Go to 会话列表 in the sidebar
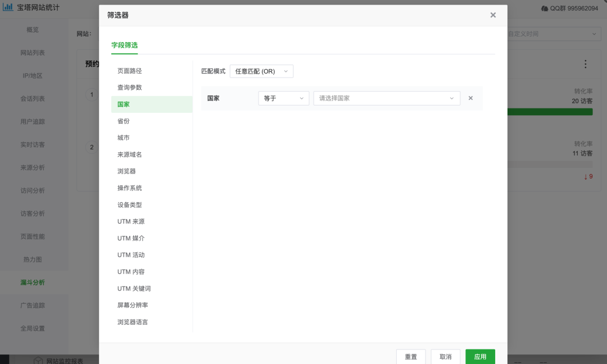Viewport: 607px width, 364px height. click(x=33, y=99)
